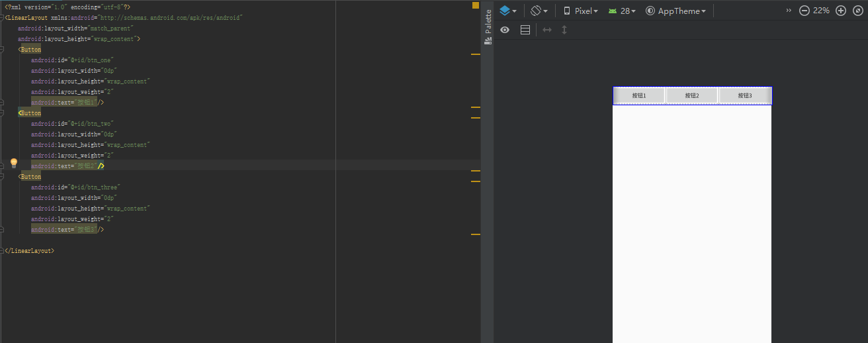Select the 按钮3 button in preview
Viewport: 868px width, 343px height.
coord(745,96)
